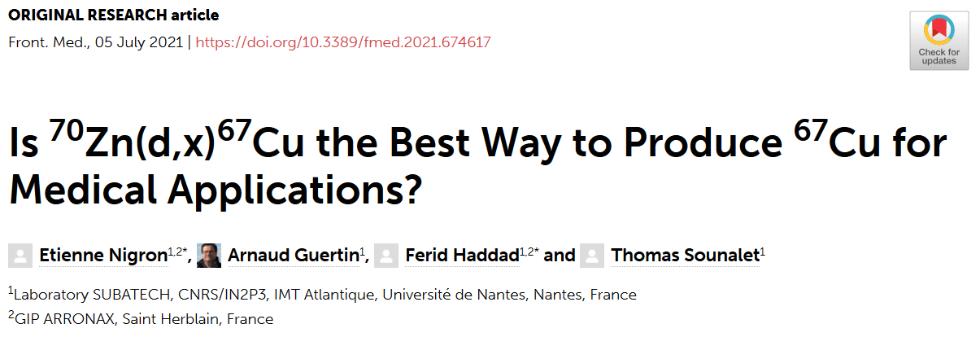Open Ferid Haddad's placeholder avatar

coord(387,256)
